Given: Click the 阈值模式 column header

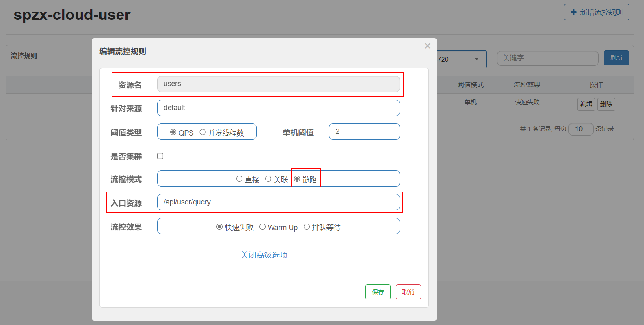Looking at the screenshot, I should pyautogui.click(x=470, y=85).
